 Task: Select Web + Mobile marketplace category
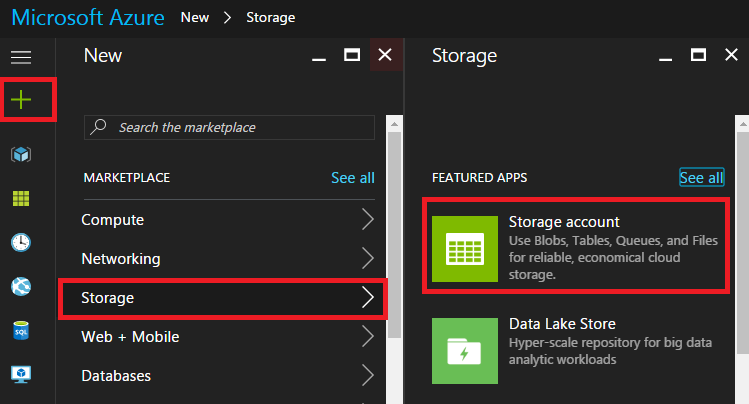[130, 337]
